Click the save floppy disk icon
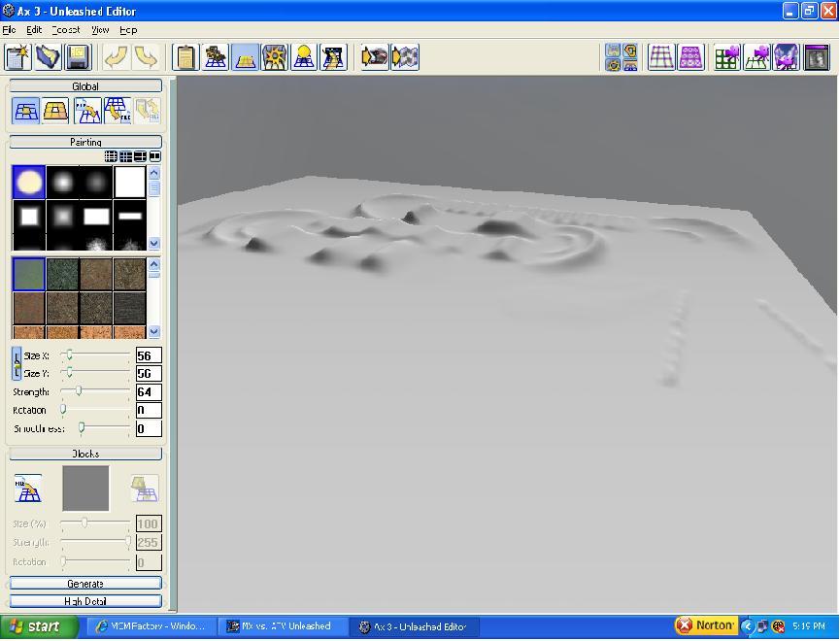 [x=77, y=57]
